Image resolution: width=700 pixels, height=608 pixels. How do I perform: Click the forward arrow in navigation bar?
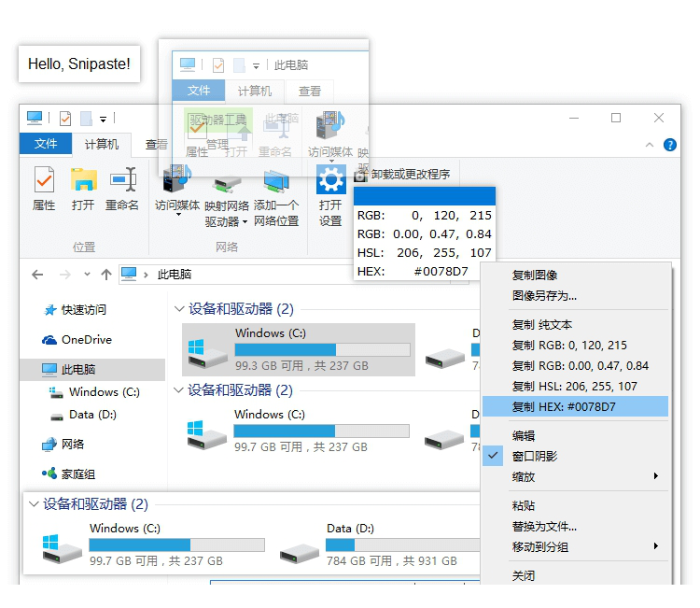[65, 275]
